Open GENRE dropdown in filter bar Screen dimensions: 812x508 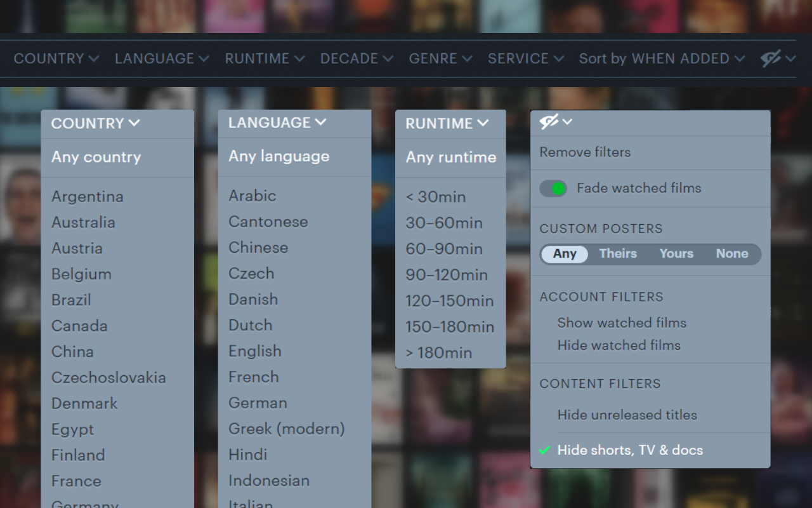[440, 58]
